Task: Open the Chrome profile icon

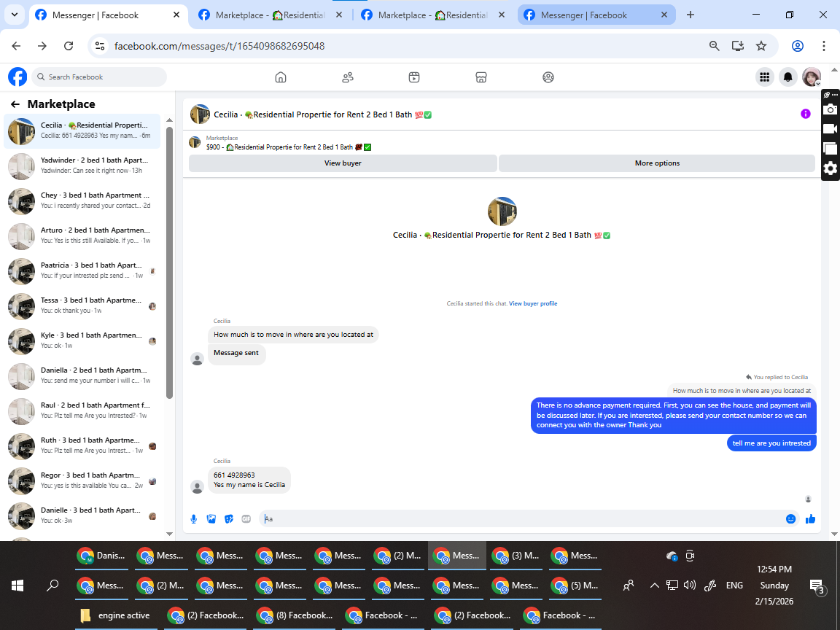Action: (x=798, y=46)
